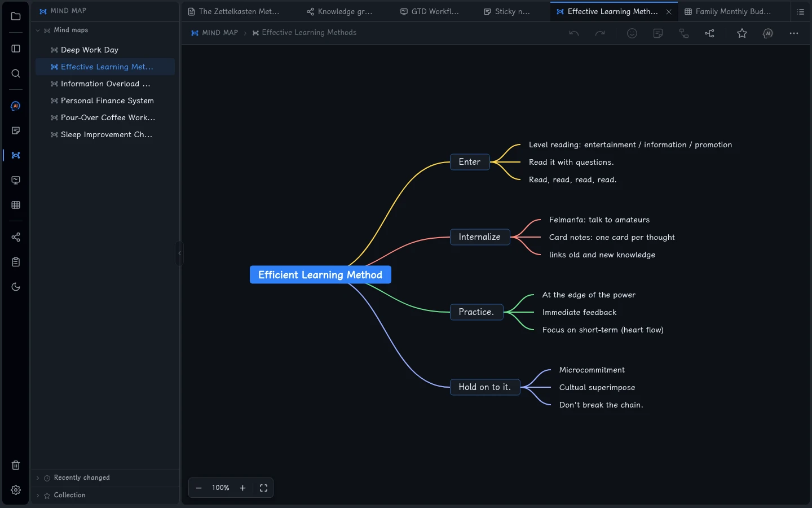Open Personal Finance System mind map
Viewport: 812px width, 508px height.
coord(105,100)
